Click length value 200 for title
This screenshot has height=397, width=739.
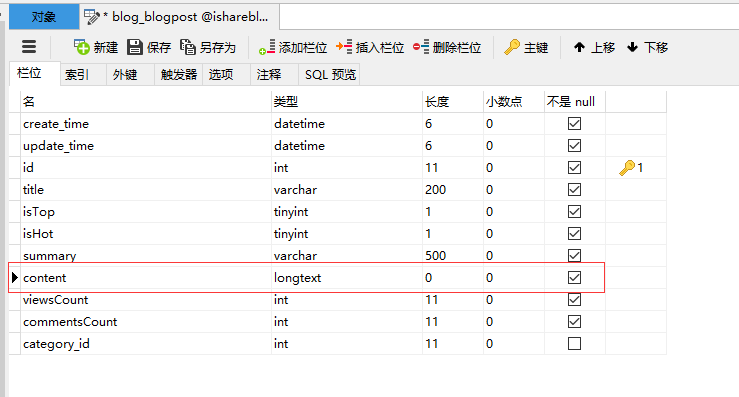point(453,190)
